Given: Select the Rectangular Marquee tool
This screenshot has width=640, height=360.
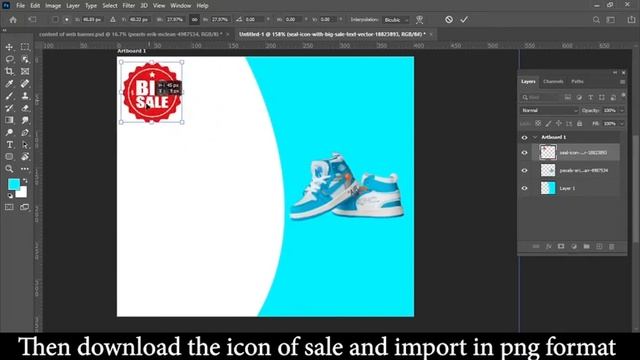Looking at the screenshot, I should tap(25, 47).
